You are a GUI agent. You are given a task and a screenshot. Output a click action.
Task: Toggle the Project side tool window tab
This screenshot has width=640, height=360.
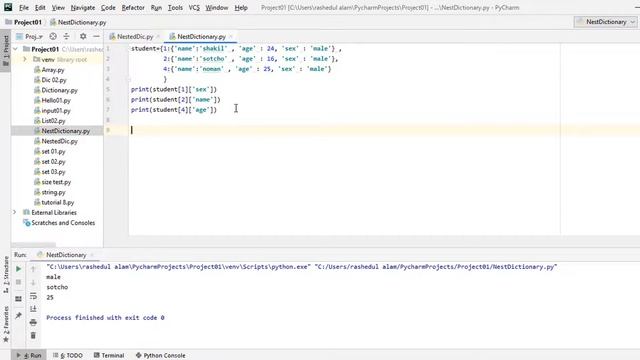coord(6,51)
